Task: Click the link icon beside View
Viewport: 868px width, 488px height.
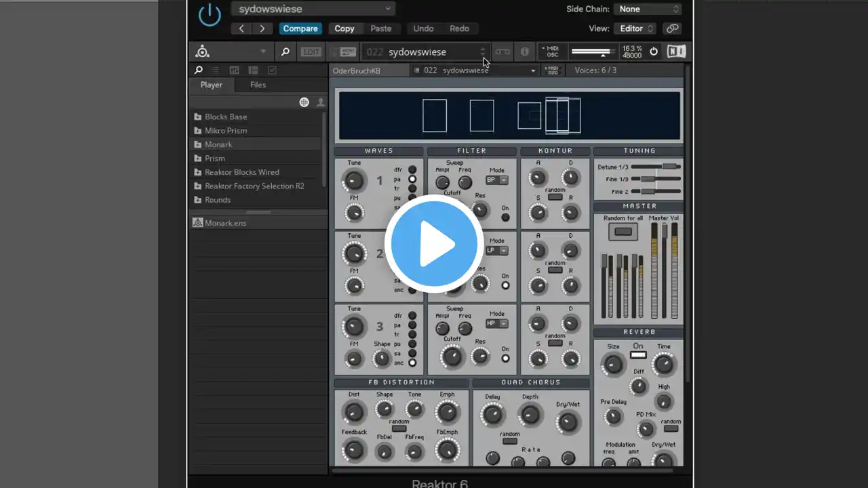Action: pos(672,28)
